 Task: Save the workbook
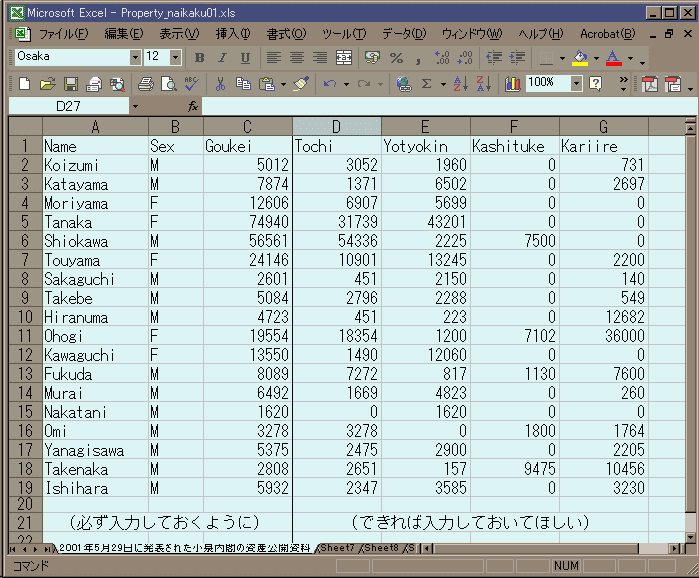point(71,83)
